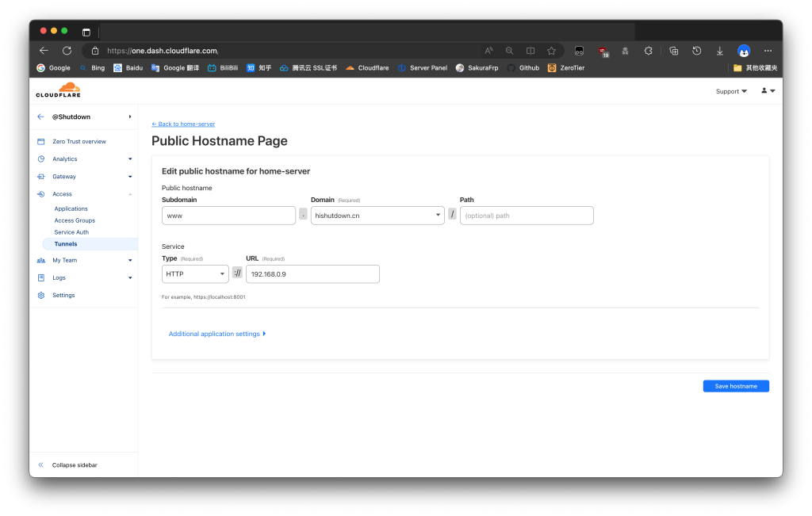This screenshot has height=516, width=812.
Task: Open Applications under Access
Action: coord(71,208)
